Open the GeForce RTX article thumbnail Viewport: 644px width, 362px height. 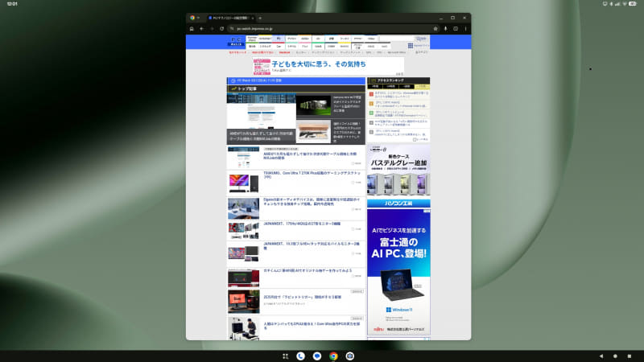pyautogui.click(x=313, y=105)
